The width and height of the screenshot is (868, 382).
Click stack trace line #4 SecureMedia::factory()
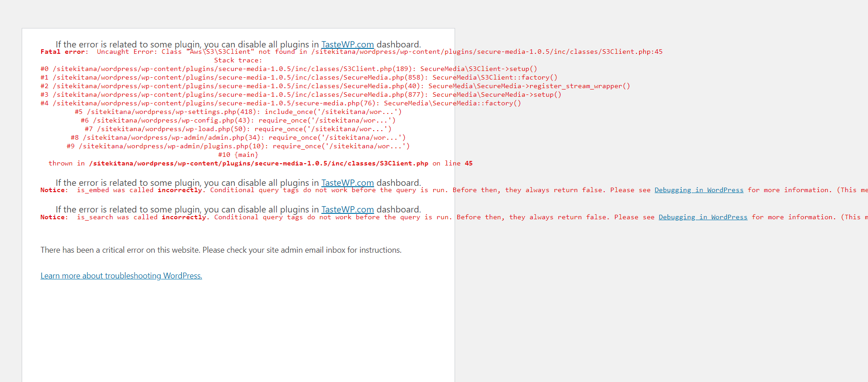[281, 103]
